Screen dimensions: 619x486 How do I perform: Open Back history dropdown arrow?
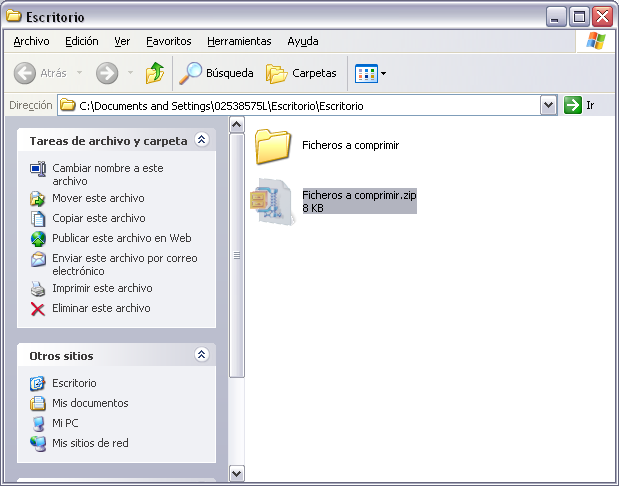pos(79,73)
